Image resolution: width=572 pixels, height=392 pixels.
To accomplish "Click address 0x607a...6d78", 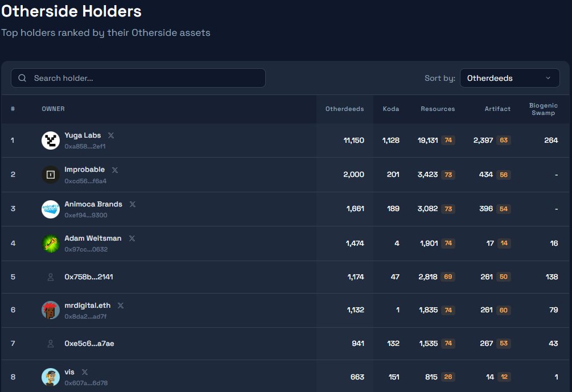I will coord(86,383).
